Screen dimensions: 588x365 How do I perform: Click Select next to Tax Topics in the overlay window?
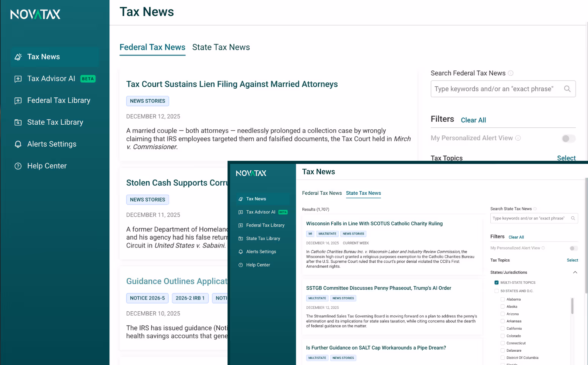tap(572, 260)
